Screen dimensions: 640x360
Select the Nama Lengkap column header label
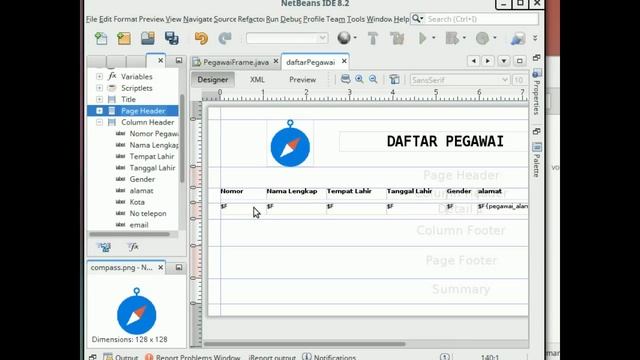pyautogui.click(x=292, y=191)
